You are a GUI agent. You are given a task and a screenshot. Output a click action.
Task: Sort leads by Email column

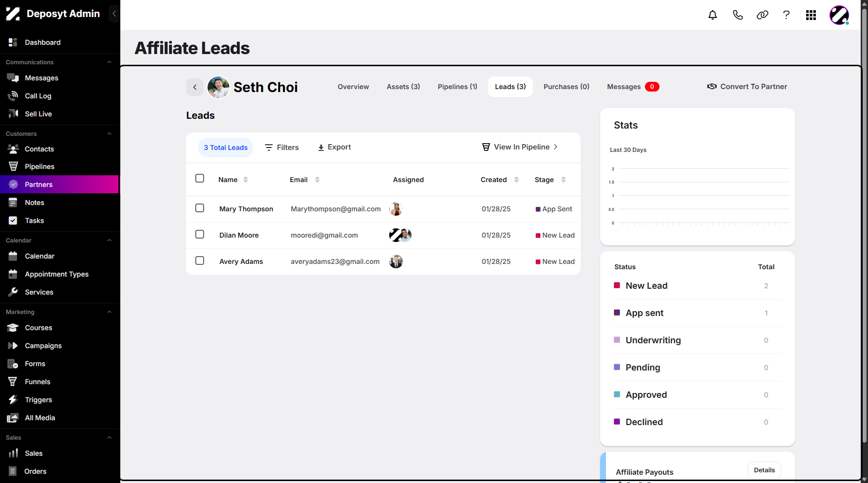[x=317, y=180]
